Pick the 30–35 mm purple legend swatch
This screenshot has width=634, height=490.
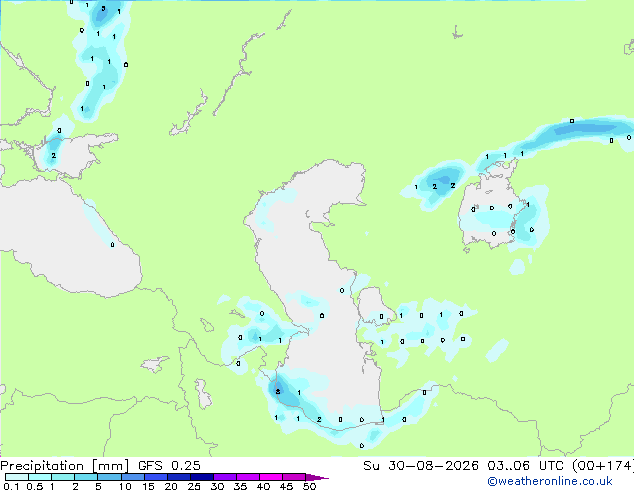[225, 477]
